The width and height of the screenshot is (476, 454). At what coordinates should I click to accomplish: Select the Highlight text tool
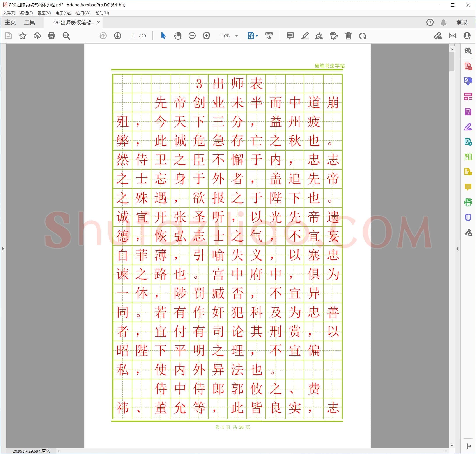coord(305,36)
